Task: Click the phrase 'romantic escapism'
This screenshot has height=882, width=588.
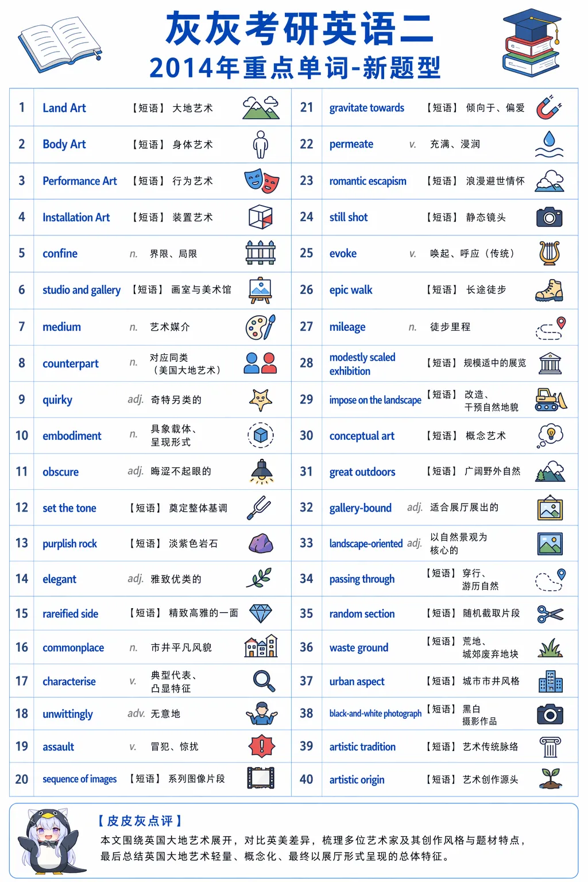Action: 367,181
